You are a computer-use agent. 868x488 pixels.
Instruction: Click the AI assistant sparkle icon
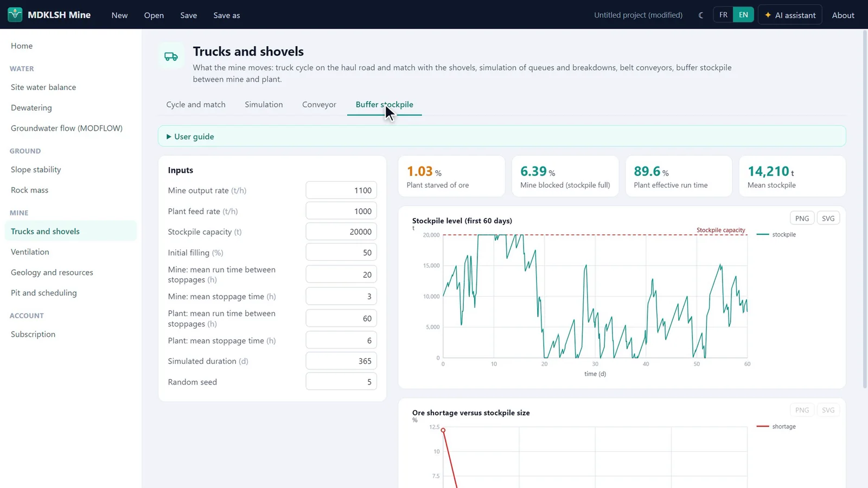(x=768, y=15)
